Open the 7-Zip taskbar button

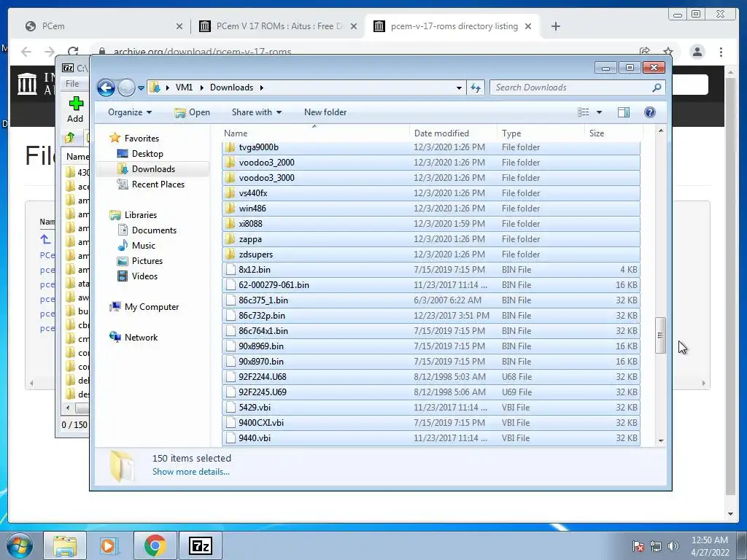pos(200,545)
